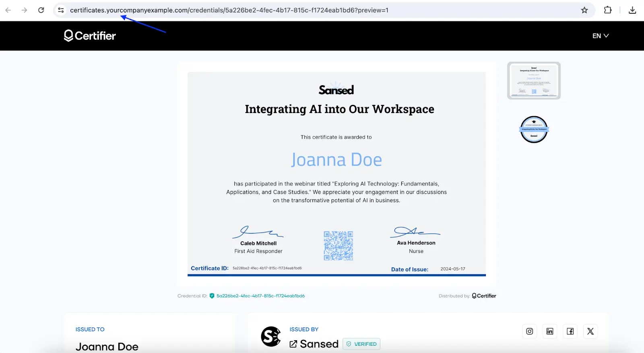
Task: Click the ISSUED TO label
Action: point(90,329)
